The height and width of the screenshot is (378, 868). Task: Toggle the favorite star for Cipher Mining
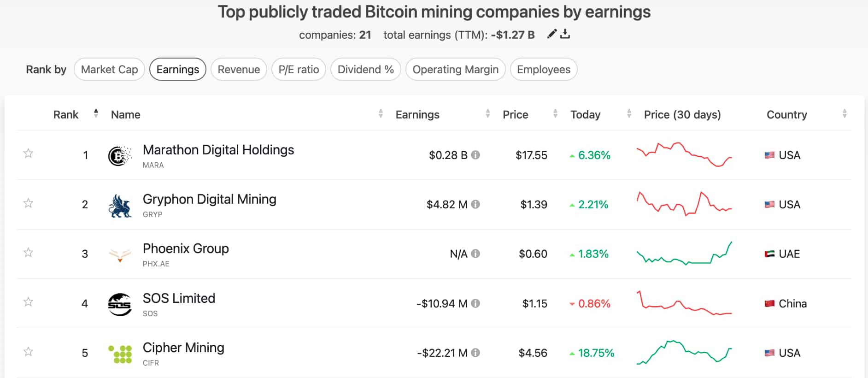[28, 351]
